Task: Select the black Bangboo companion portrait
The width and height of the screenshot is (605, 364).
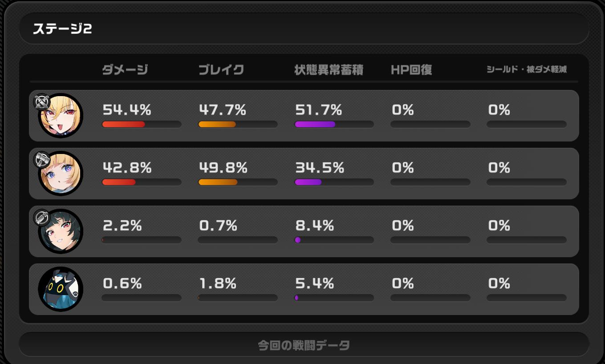Action: pyautogui.click(x=61, y=289)
